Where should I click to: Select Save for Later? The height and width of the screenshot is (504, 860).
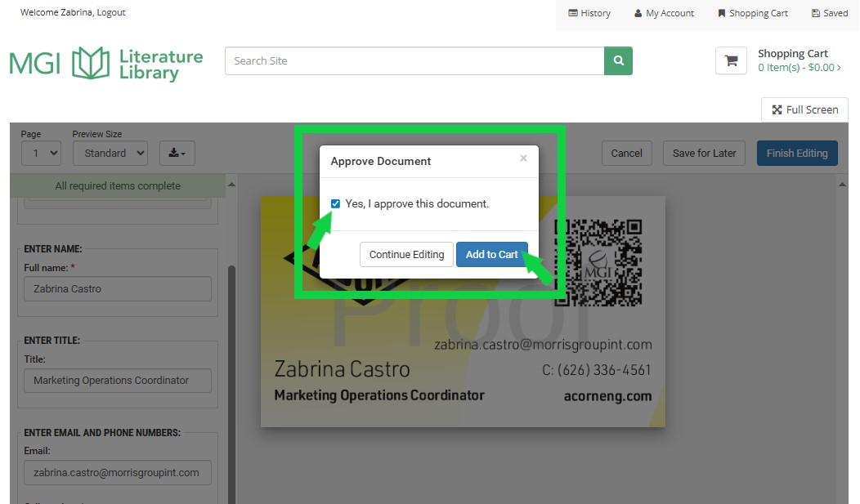(704, 154)
